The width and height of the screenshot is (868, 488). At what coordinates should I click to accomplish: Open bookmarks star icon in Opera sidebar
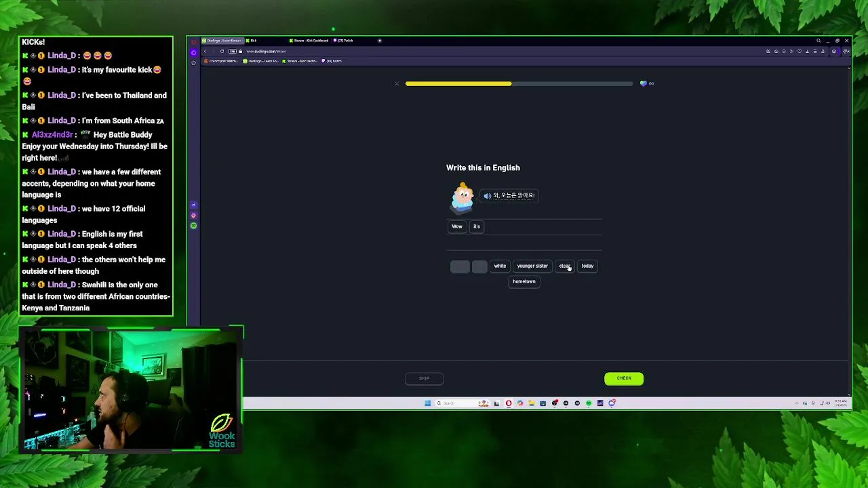[193, 62]
